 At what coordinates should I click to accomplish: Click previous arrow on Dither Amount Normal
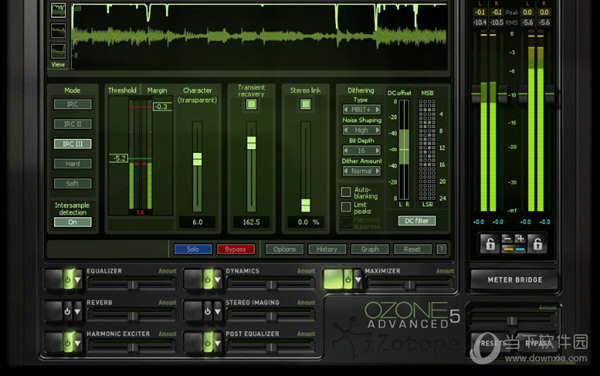click(346, 171)
